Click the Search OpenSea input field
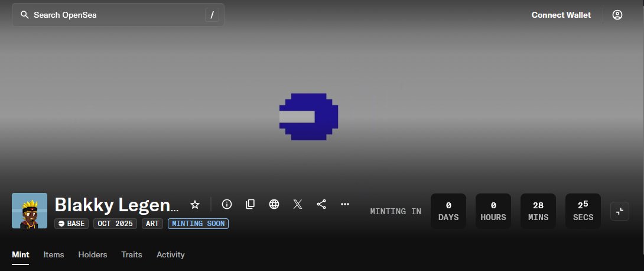 tap(118, 15)
